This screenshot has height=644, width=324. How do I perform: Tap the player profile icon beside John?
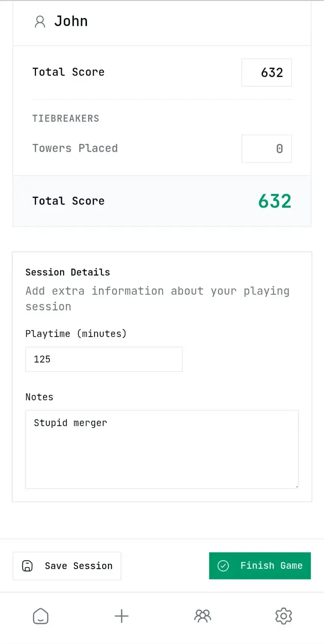[40, 22]
